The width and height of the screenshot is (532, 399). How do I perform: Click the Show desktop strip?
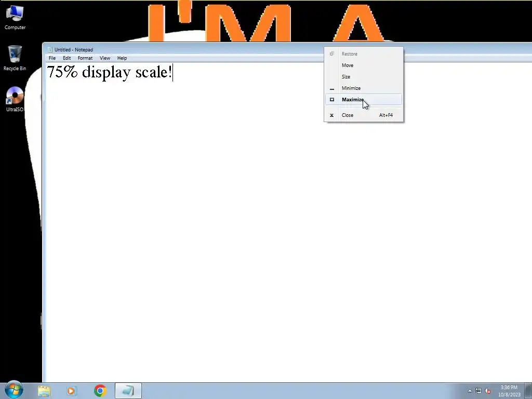528,391
